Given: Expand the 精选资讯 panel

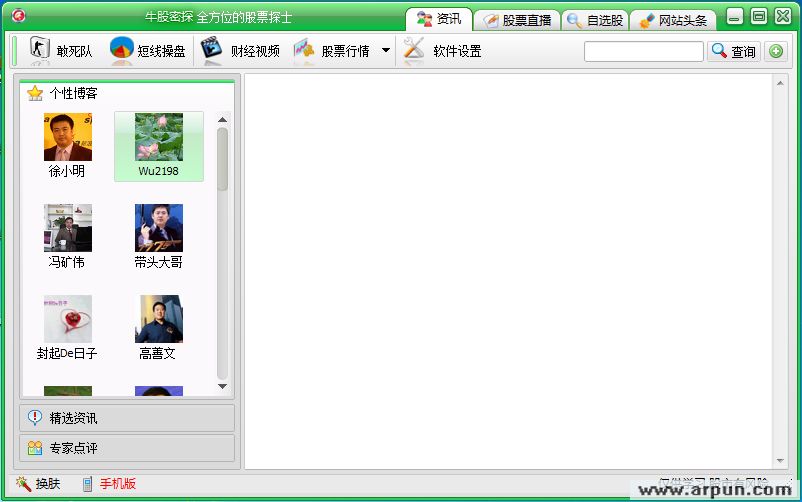Looking at the screenshot, I should pos(127,418).
